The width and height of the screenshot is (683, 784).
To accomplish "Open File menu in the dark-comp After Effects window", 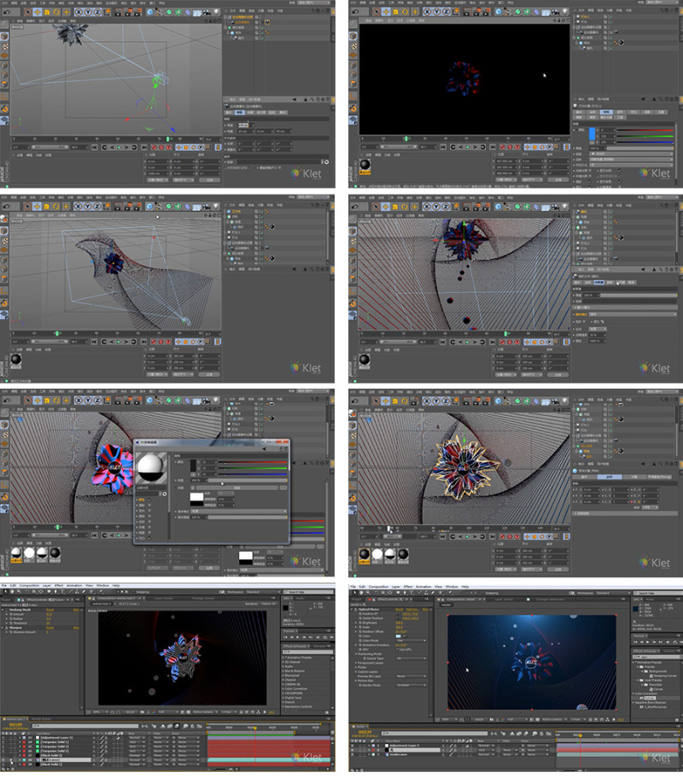I will click(x=4, y=586).
